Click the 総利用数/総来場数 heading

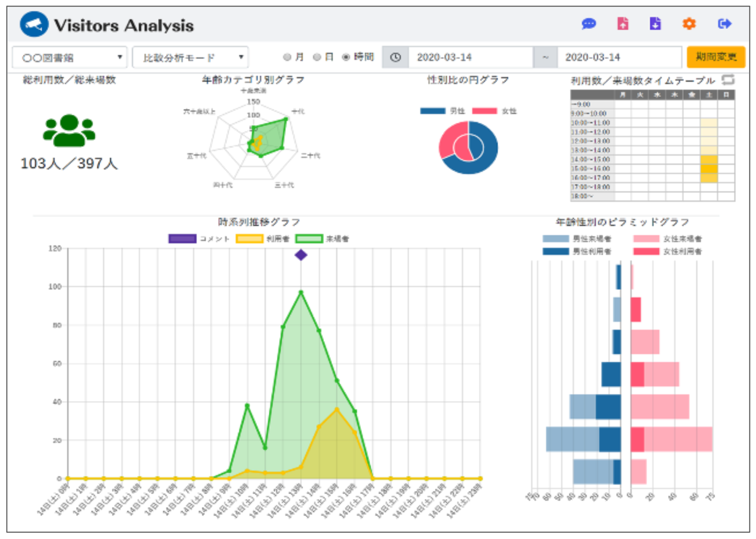[x=70, y=80]
